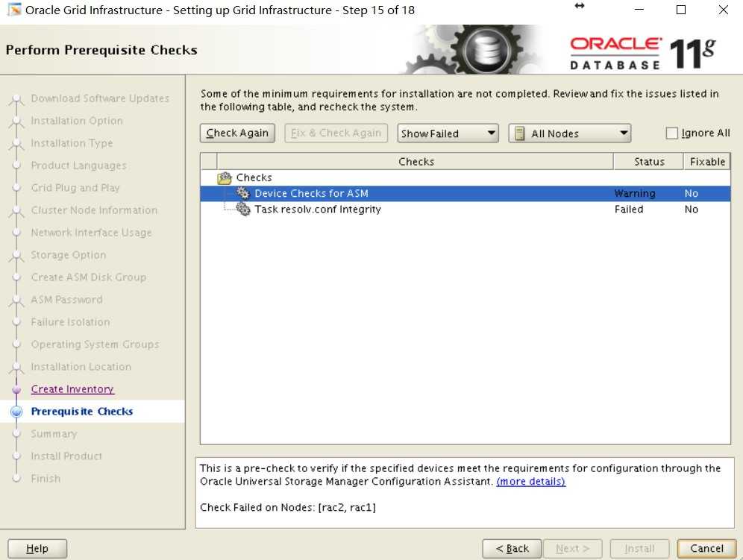Select Storage Option step
This screenshot has width=743, height=560.
pyautogui.click(x=68, y=255)
